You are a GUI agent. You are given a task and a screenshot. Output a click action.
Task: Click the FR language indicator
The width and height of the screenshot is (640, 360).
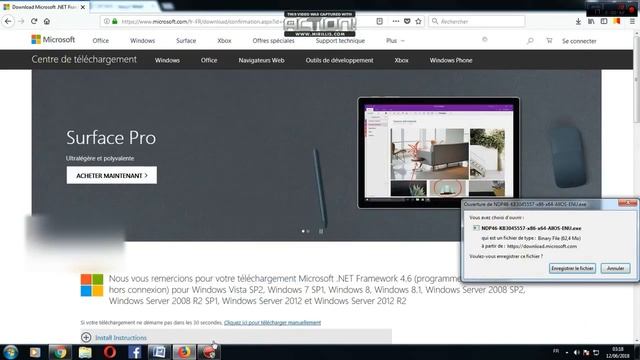(x=556, y=351)
